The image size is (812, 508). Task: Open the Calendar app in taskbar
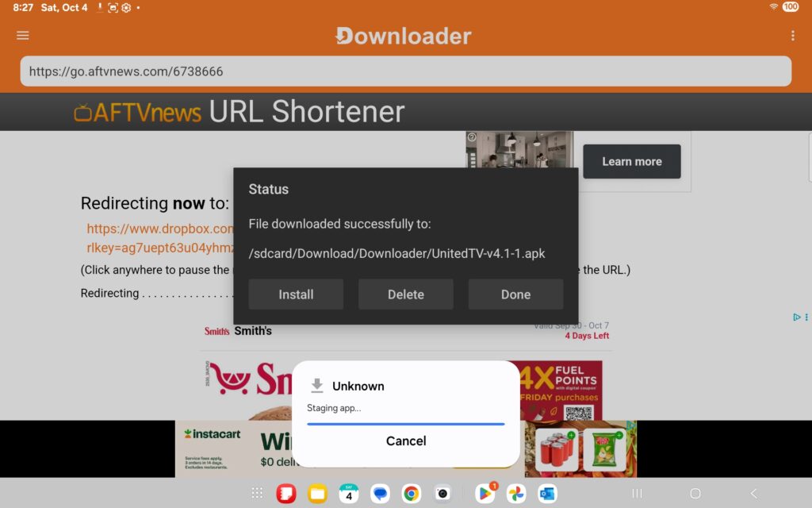(x=349, y=494)
